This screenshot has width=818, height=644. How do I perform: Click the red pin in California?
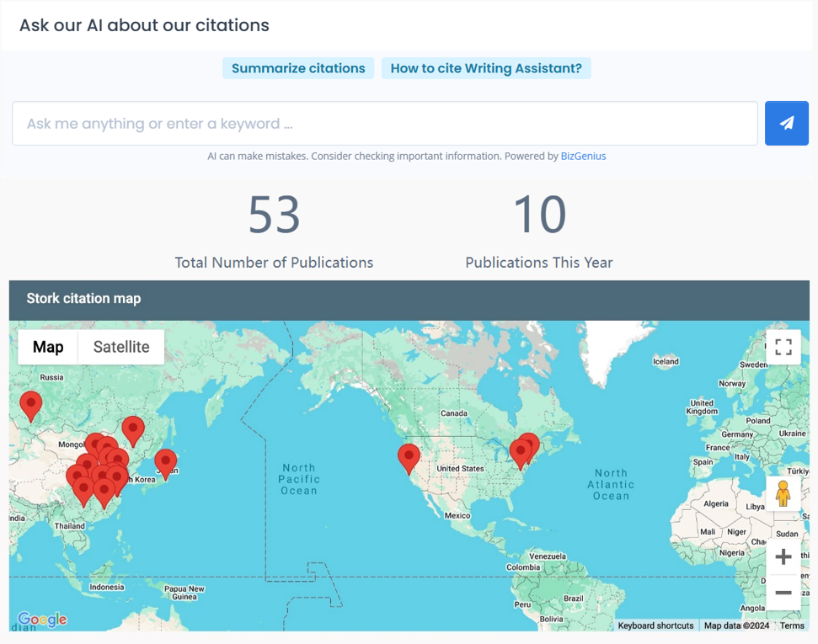409,457
